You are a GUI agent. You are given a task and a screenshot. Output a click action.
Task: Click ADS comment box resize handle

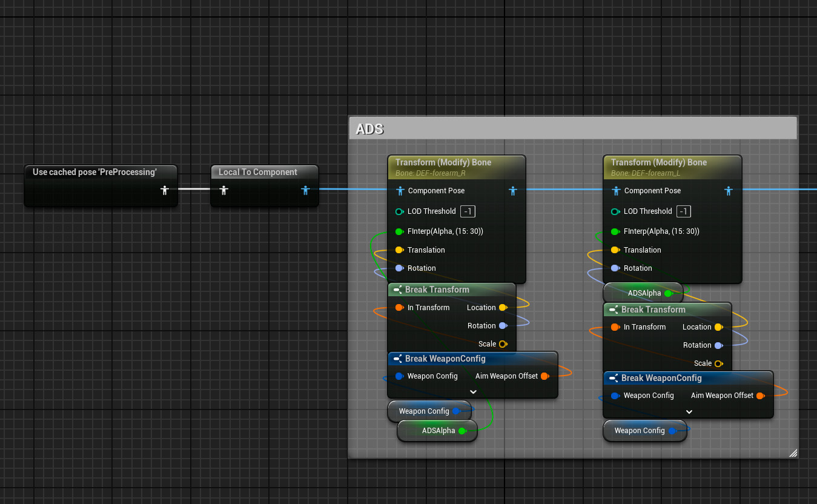[793, 453]
